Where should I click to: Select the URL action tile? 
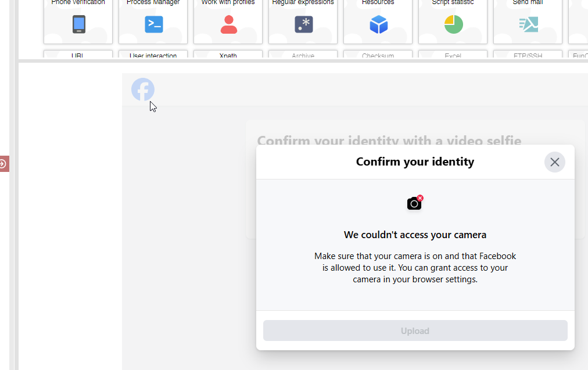point(78,55)
